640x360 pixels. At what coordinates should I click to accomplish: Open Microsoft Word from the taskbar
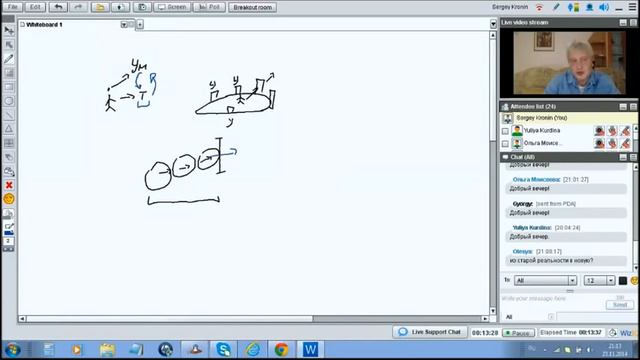point(310,350)
